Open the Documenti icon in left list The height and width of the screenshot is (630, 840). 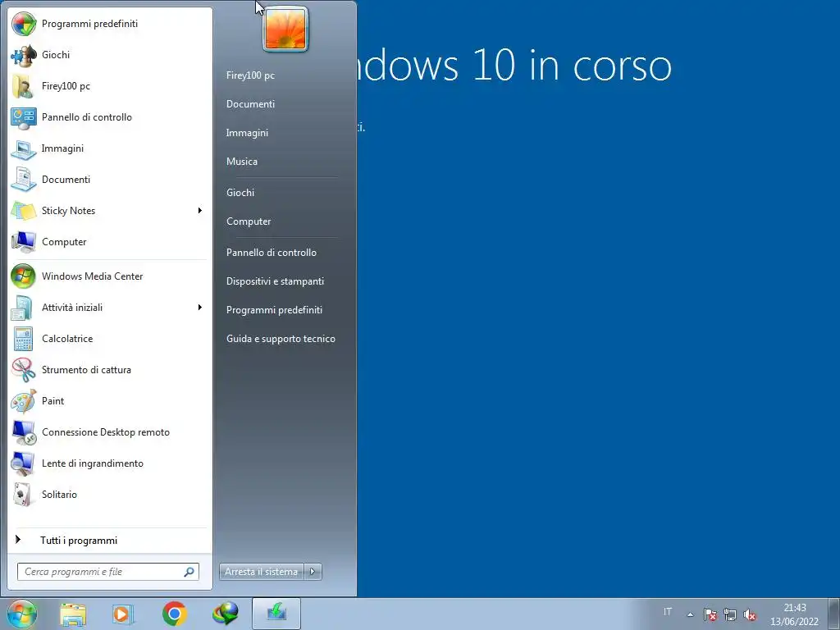pyautogui.click(x=24, y=180)
